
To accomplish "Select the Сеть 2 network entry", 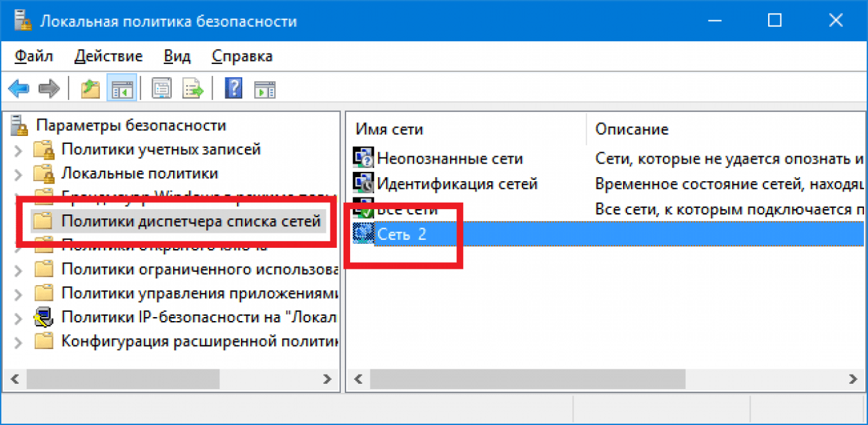I will 402,233.
